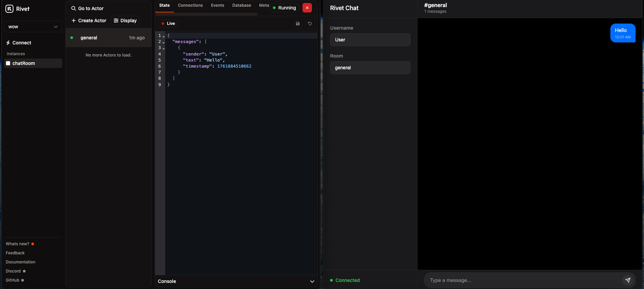Click the Instances section label
644x289 pixels.
(x=16, y=54)
